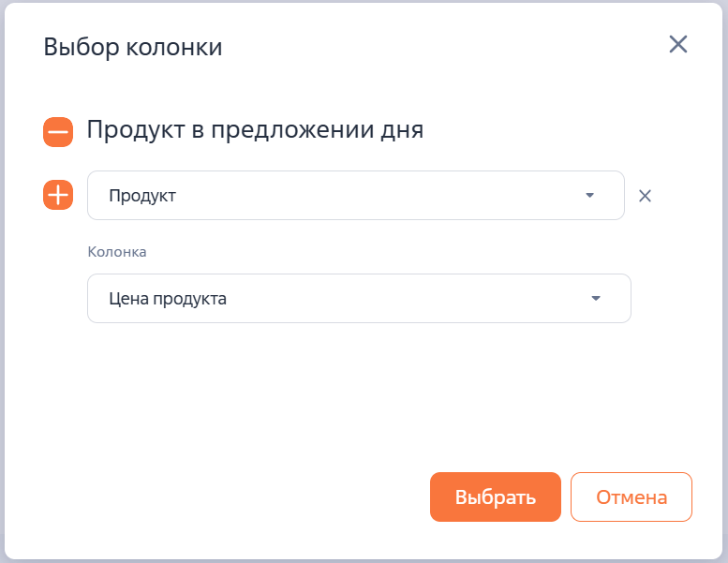
Task: Dismiss the dialog via the outlined cancel button
Action: (x=631, y=496)
